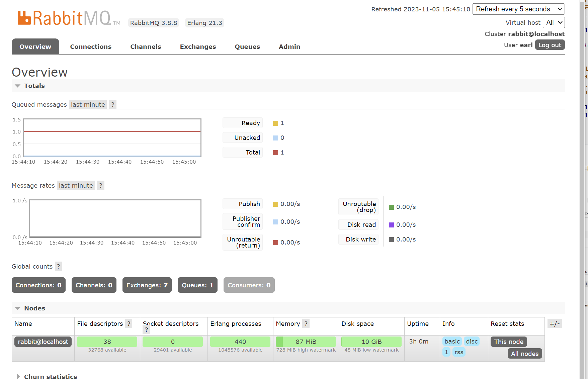This screenshot has height=379, width=588.
Task: Reset stats for This node
Action: (x=509, y=342)
